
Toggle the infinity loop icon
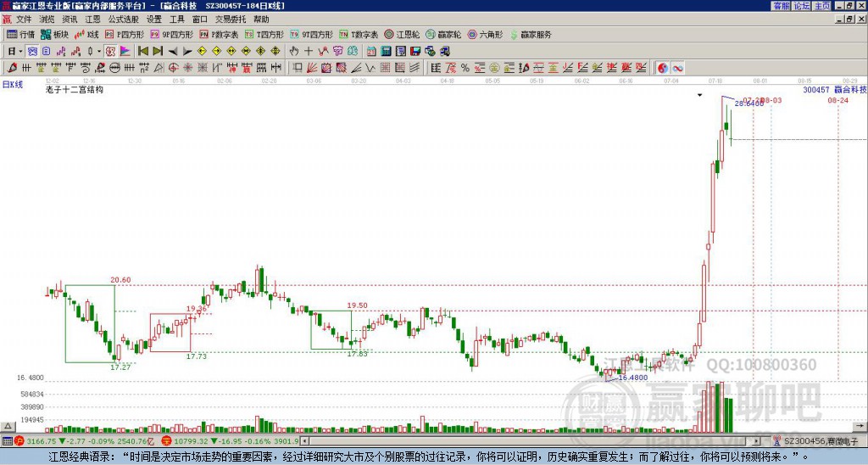pos(677,68)
